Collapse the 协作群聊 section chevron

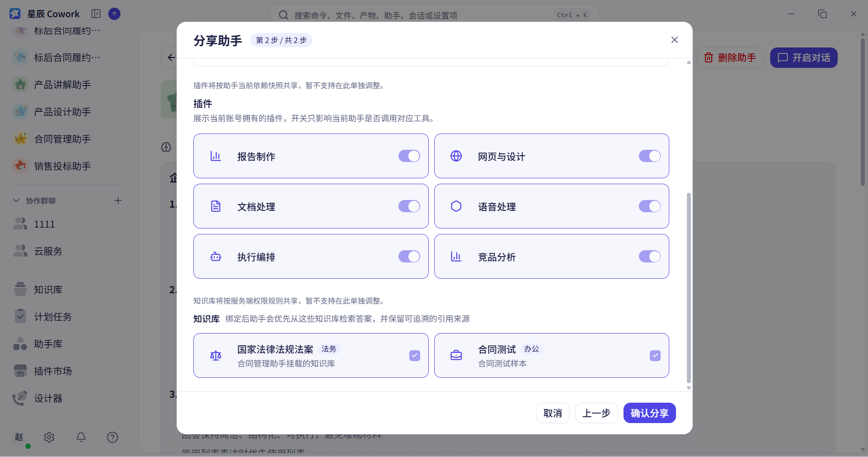[16, 200]
